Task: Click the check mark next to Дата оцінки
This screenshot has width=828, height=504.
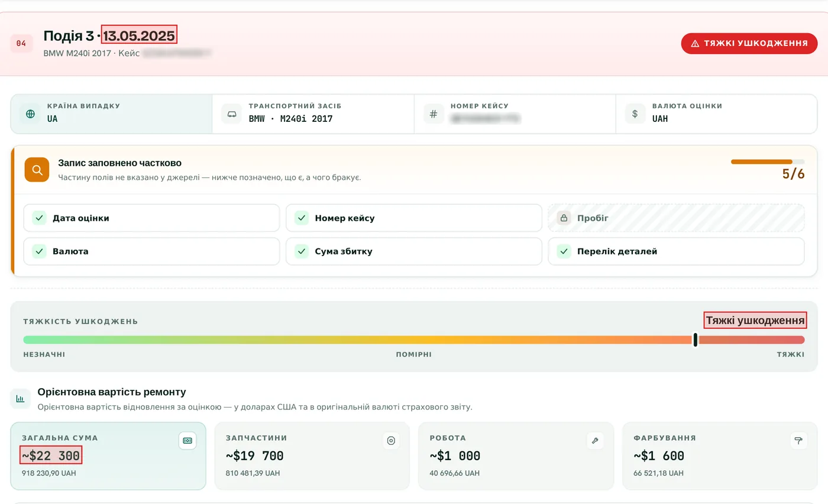Action: [x=39, y=218]
